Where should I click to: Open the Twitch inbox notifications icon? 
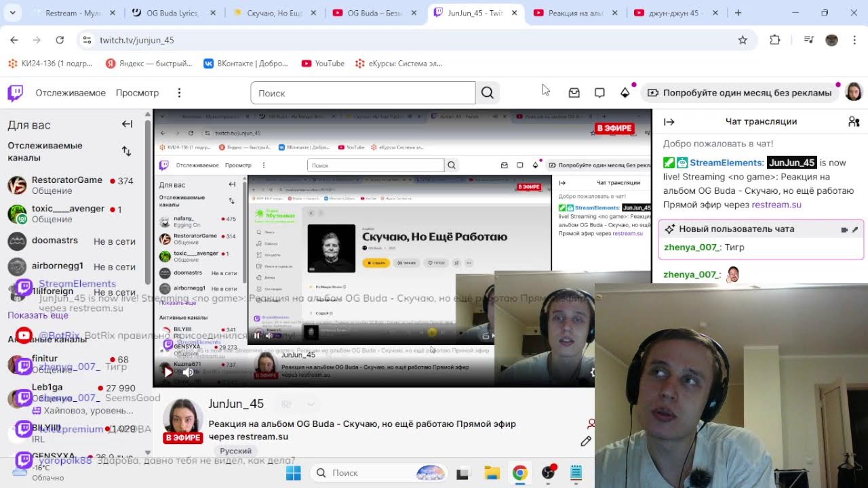pos(574,93)
